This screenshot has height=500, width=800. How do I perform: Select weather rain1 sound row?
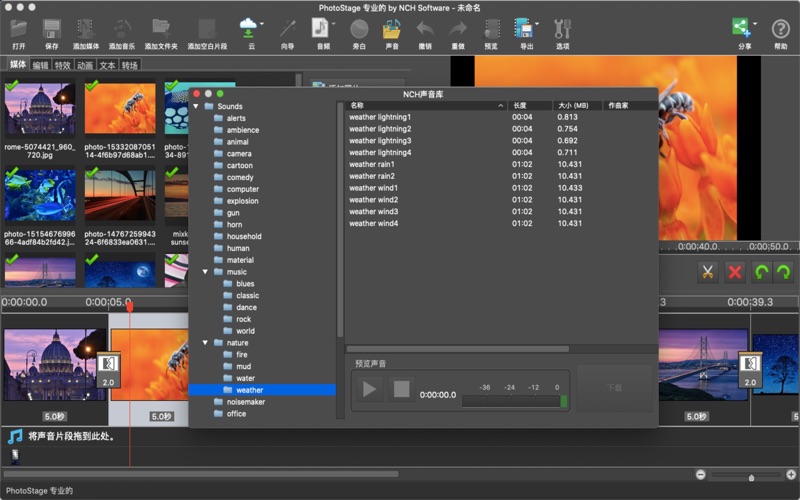coord(372,164)
